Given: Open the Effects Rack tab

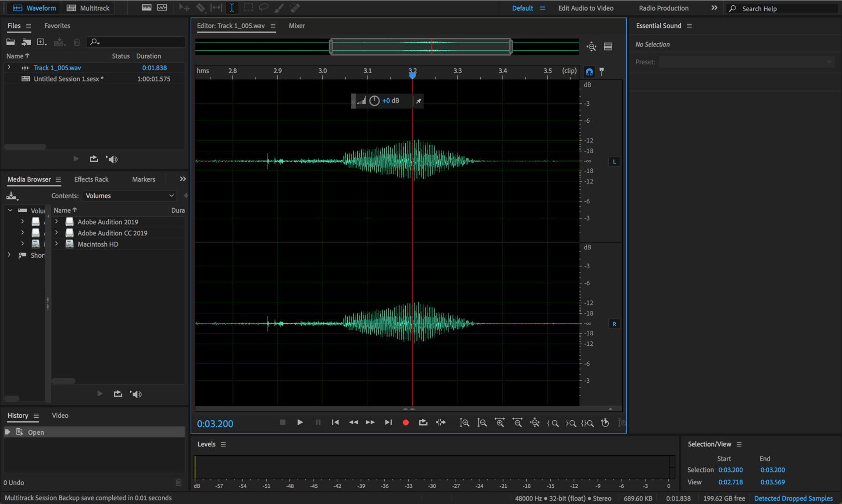Looking at the screenshot, I should [91, 180].
